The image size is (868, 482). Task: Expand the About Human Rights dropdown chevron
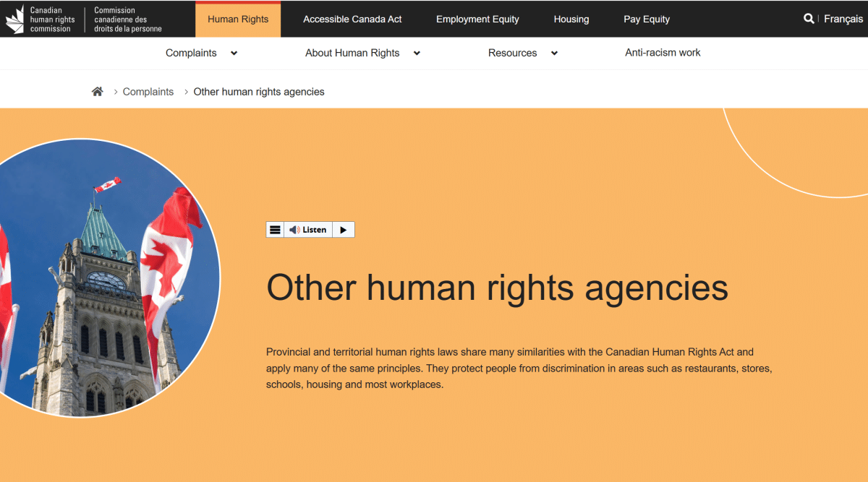click(x=417, y=53)
